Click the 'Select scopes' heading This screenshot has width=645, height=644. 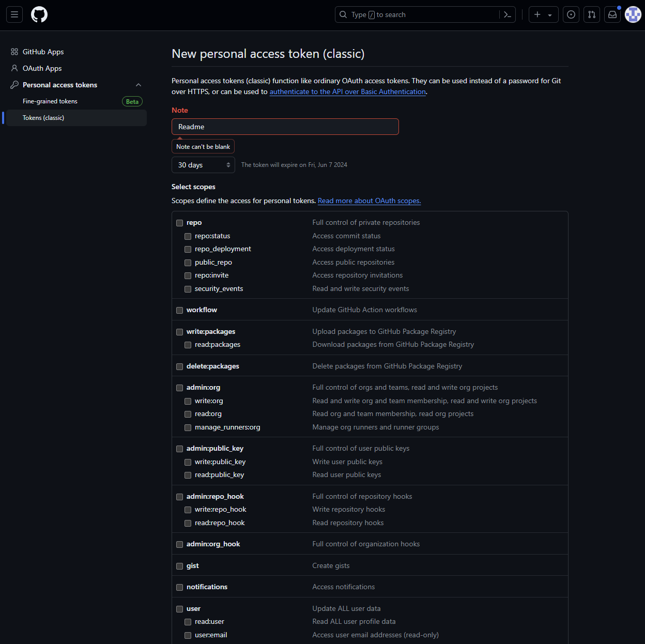(193, 187)
